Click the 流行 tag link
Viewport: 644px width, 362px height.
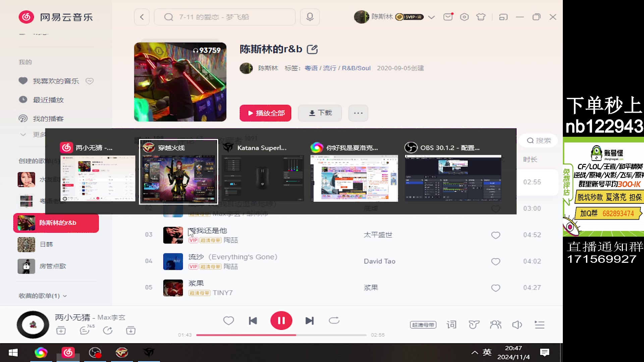[x=329, y=68]
